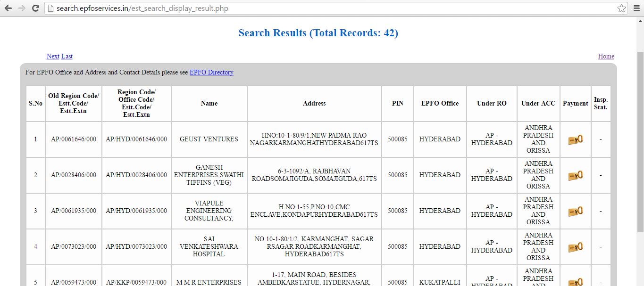Image resolution: width=644 pixels, height=286 pixels.
Task: Open the Next page of results
Action: point(53,56)
